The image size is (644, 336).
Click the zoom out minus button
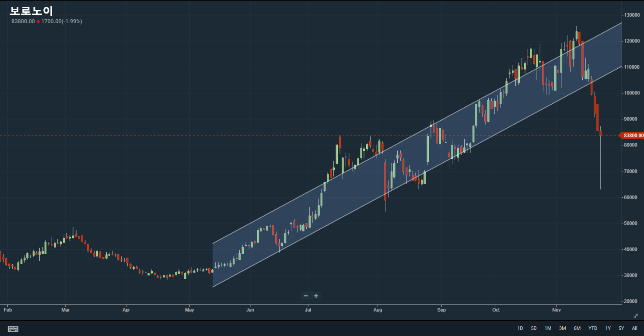point(306,296)
